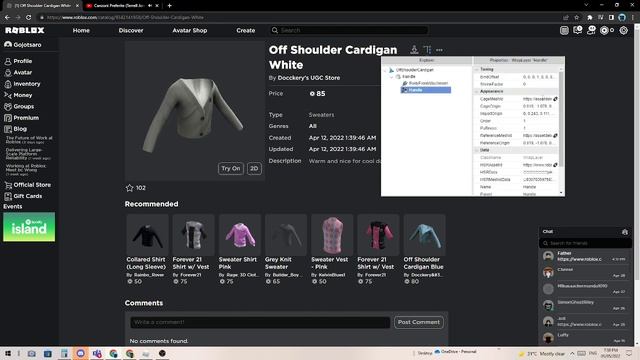640x360 pixels.
Task: Open the Official Store sidebar entry
Action: [28, 185]
